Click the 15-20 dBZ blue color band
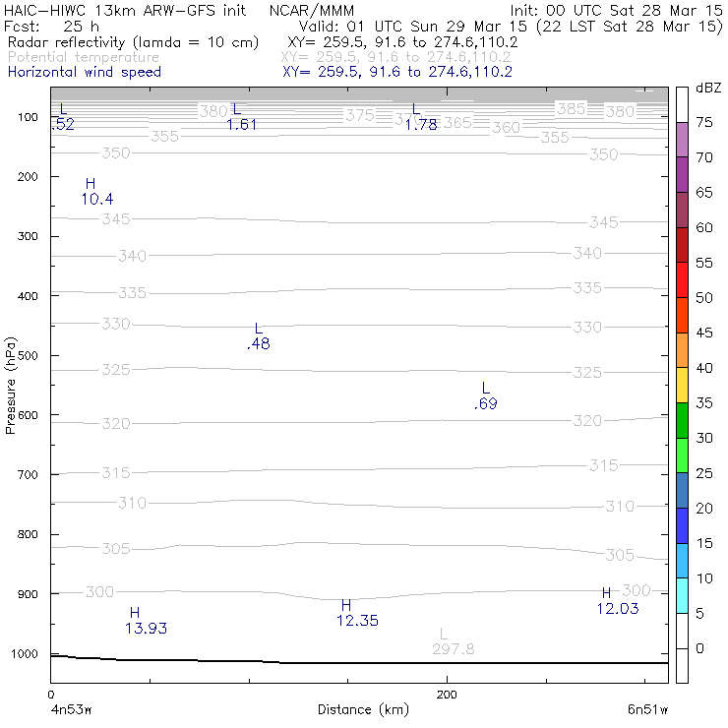The image size is (728, 728). [682, 525]
